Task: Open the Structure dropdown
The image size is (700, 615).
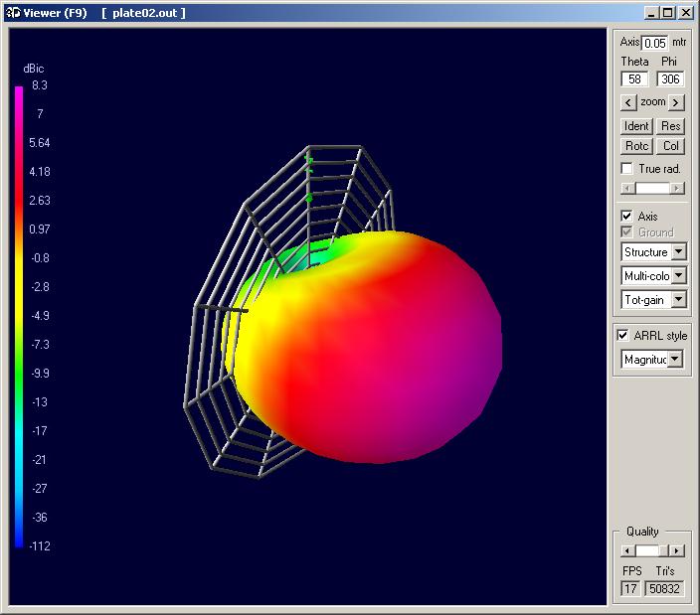Action: tap(677, 252)
